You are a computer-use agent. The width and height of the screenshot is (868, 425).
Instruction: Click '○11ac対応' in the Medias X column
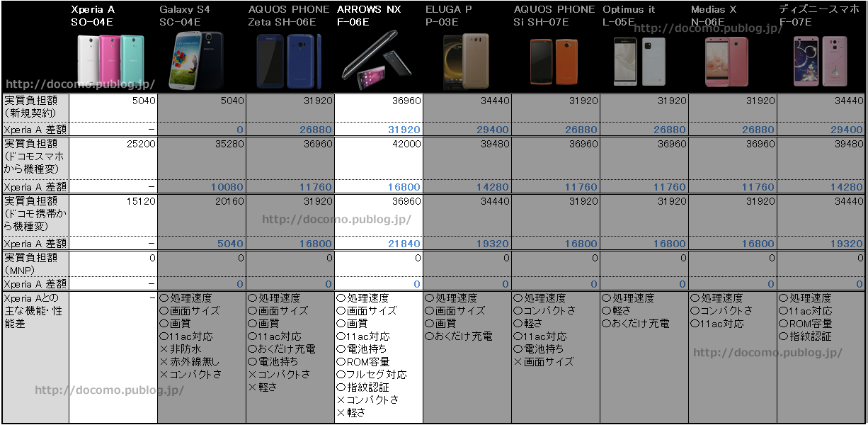coord(716,324)
